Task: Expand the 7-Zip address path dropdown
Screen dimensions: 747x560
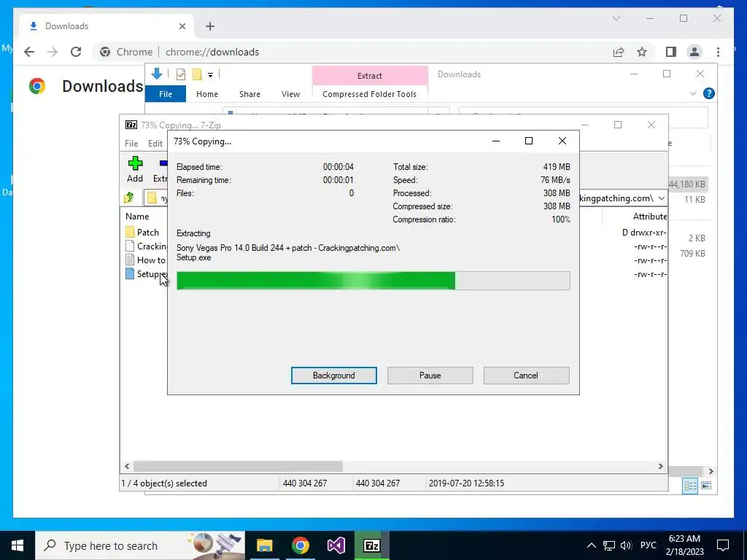Action: pyautogui.click(x=661, y=198)
